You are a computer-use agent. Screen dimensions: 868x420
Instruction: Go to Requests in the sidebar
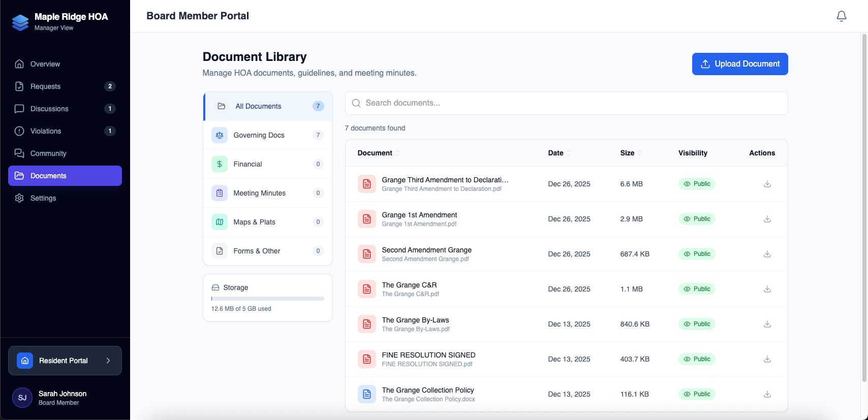tap(65, 86)
